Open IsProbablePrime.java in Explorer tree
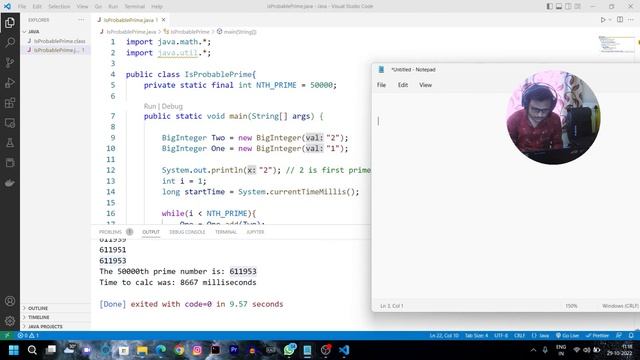Image resolution: width=640 pixels, height=360 pixels. 56,50
